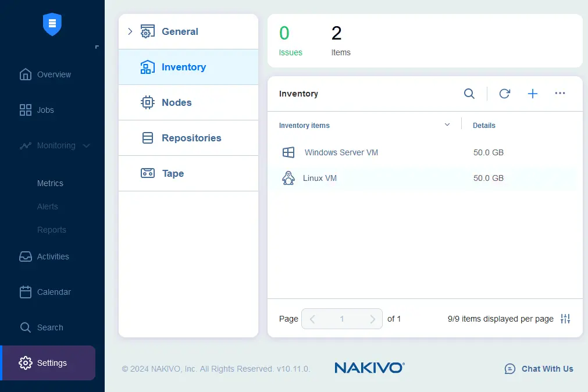
Task: Collapse the sidebar using corner toggle
Action: click(x=97, y=47)
